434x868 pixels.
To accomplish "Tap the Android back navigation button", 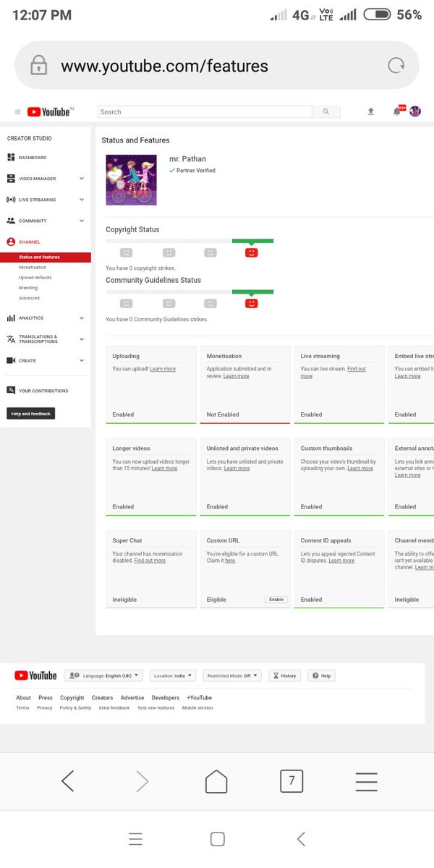I will click(302, 839).
